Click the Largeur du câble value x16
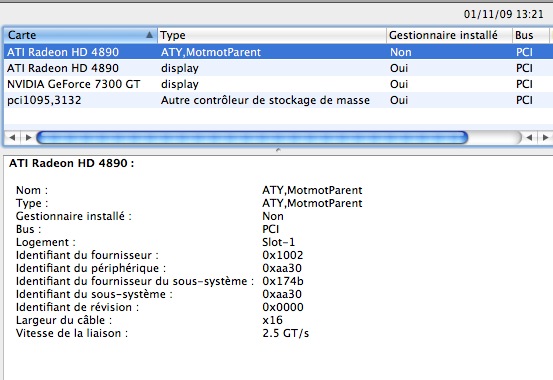 [272, 320]
